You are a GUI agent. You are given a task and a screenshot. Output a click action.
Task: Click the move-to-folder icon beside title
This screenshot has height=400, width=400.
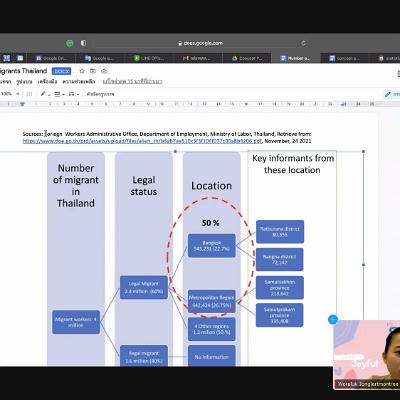click(93, 71)
